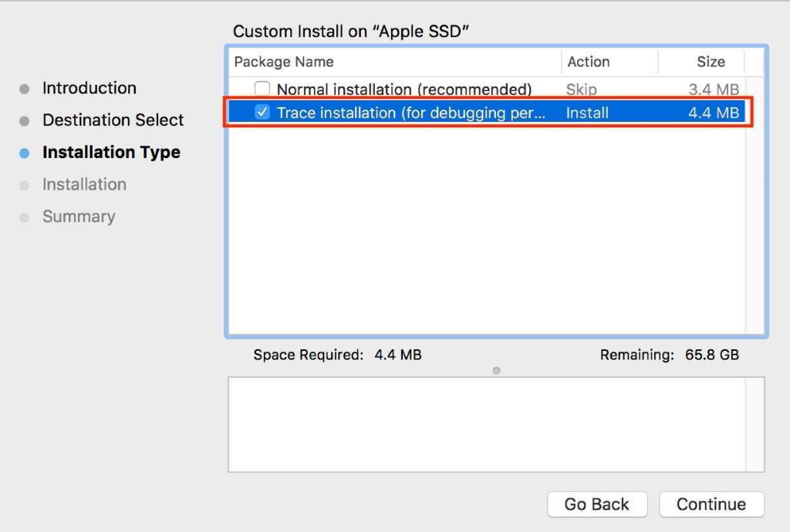Select the Destination Select step

pyautogui.click(x=113, y=120)
